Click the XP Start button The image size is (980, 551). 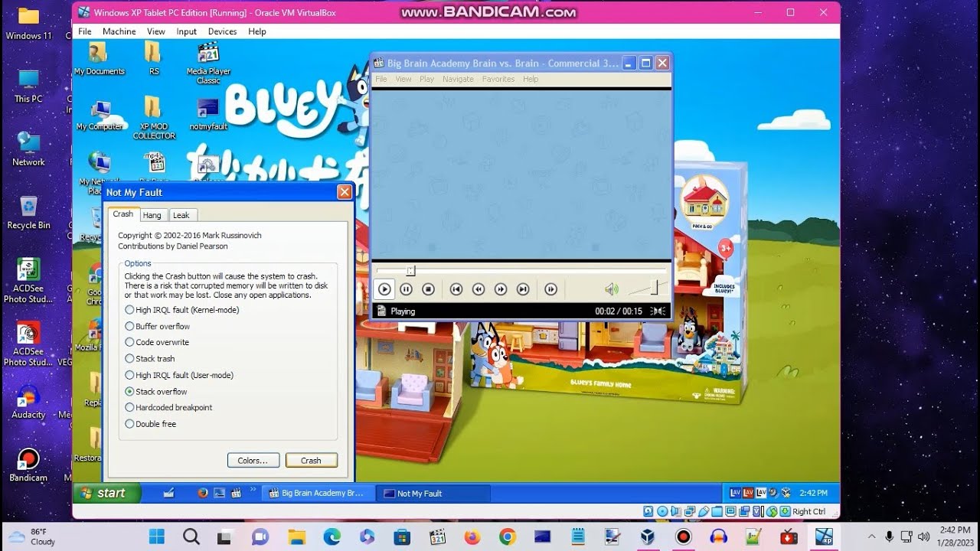click(x=107, y=493)
